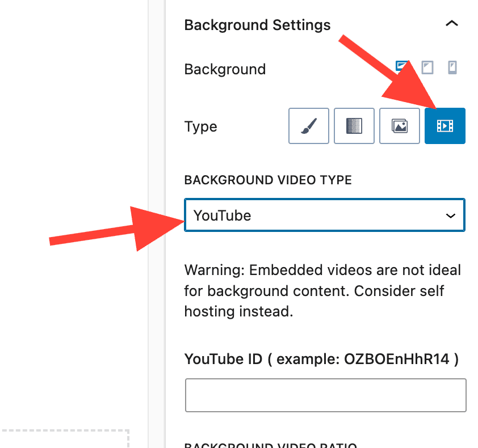Image resolution: width=478 pixels, height=448 pixels.
Task: Click the Background label next to device icons
Action: point(225,70)
